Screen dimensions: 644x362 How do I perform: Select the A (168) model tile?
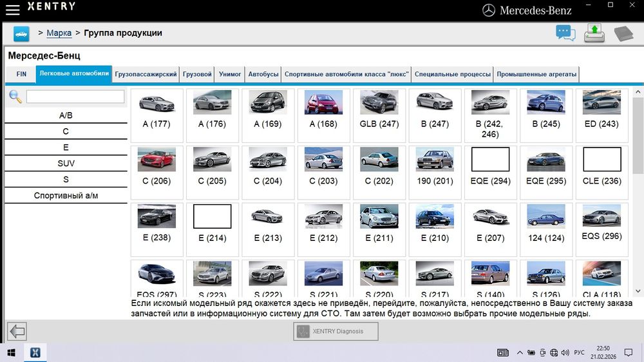coord(324,115)
